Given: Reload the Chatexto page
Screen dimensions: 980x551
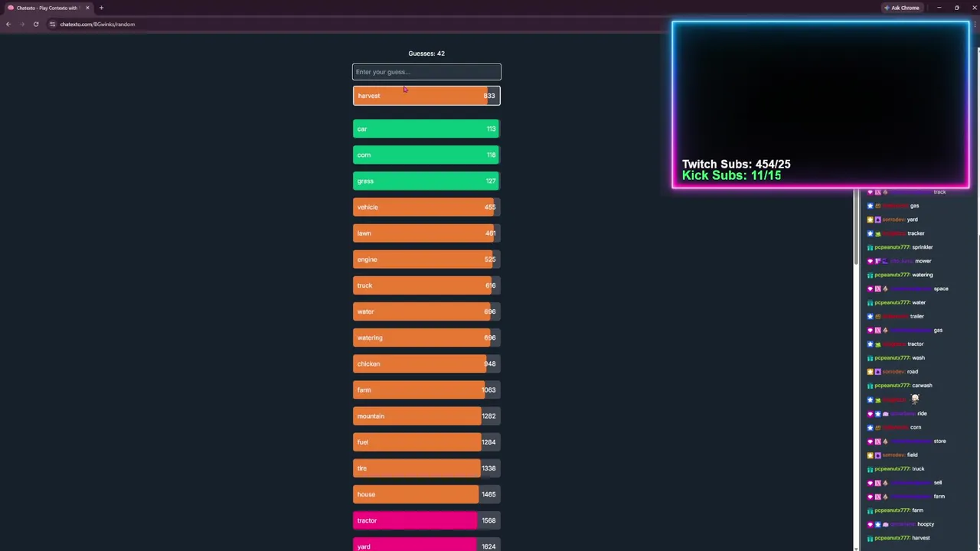Looking at the screenshot, I should click(36, 24).
